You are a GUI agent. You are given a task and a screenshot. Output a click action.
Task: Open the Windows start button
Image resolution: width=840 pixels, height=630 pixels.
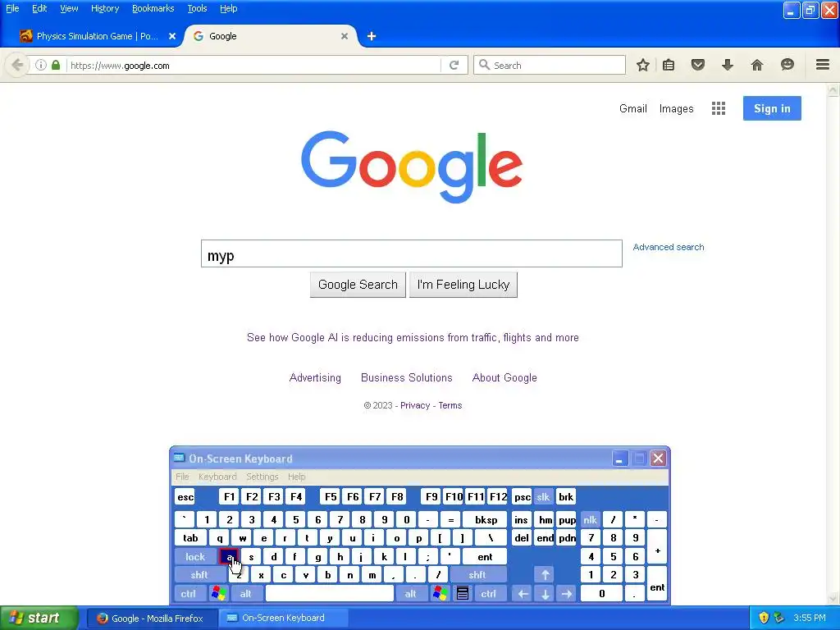coord(39,618)
